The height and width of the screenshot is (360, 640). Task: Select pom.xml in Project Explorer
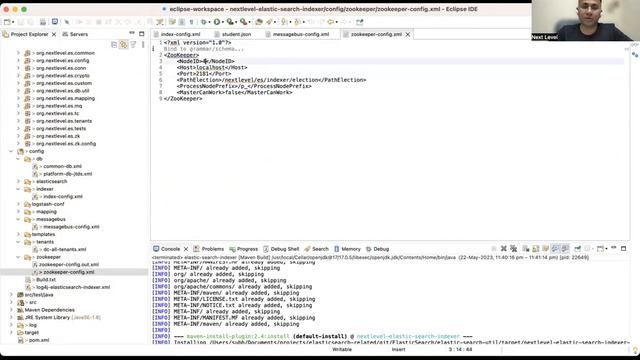coord(39,340)
